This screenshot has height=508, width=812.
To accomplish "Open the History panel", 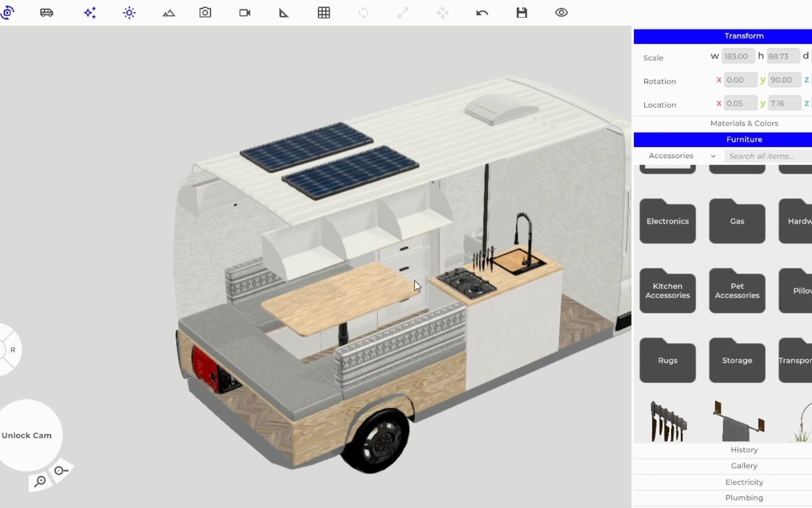I will (x=744, y=450).
